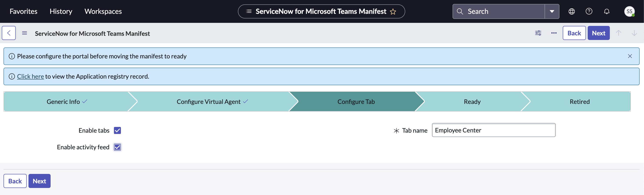Open the form context hamburger menu

tap(25, 33)
